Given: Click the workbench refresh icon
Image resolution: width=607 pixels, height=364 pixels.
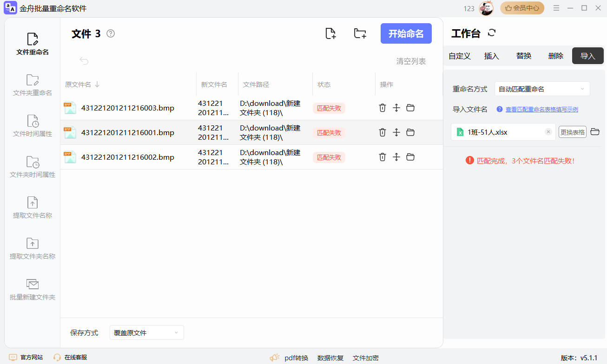Looking at the screenshot, I should pyautogui.click(x=492, y=33).
